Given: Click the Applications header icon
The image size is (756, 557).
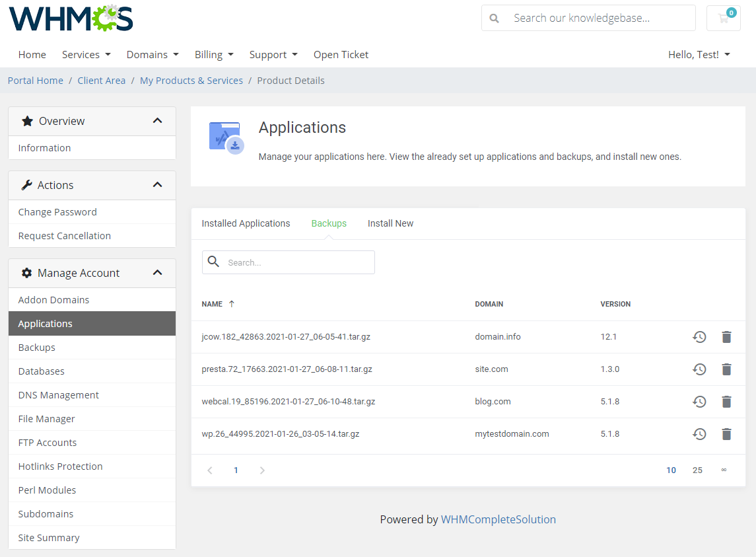Looking at the screenshot, I should 224,136.
